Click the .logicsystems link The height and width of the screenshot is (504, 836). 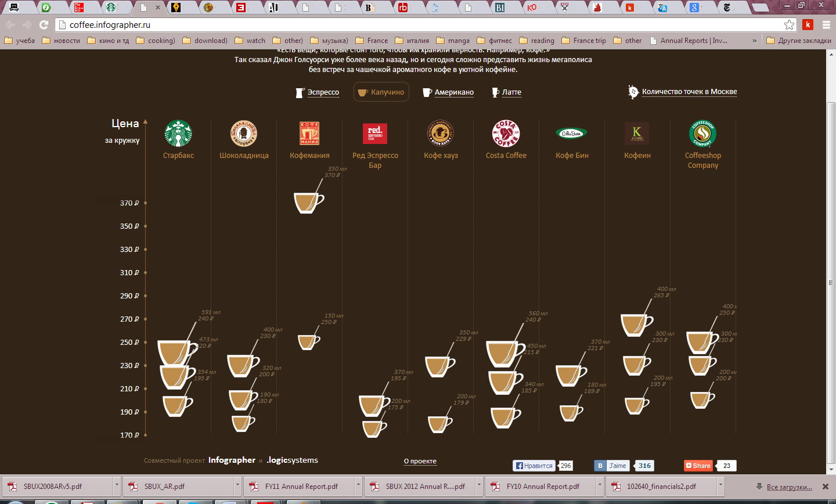(293, 460)
